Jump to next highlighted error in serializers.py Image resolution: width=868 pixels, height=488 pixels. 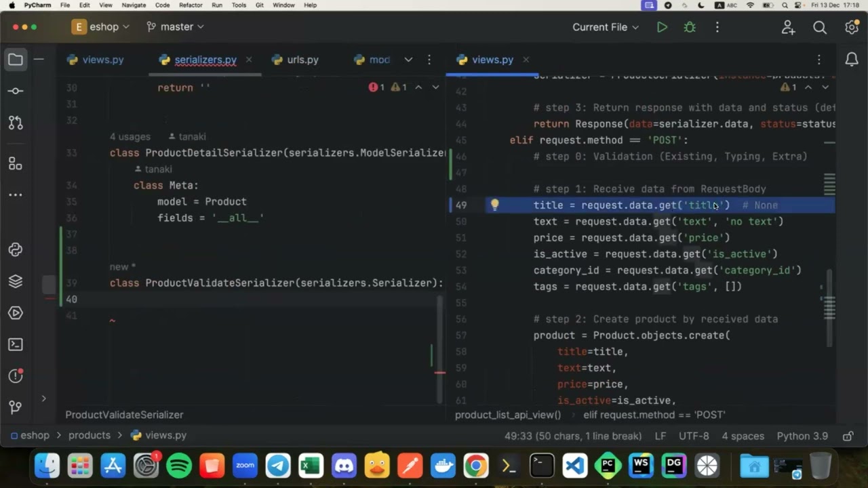coord(435,87)
